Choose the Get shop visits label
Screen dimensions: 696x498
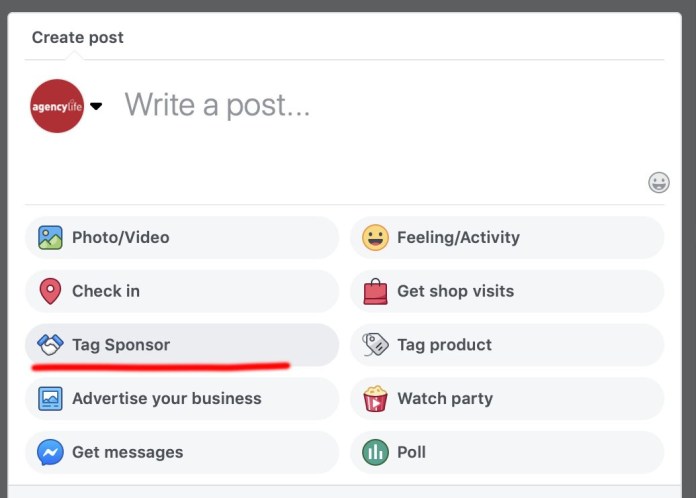point(455,291)
